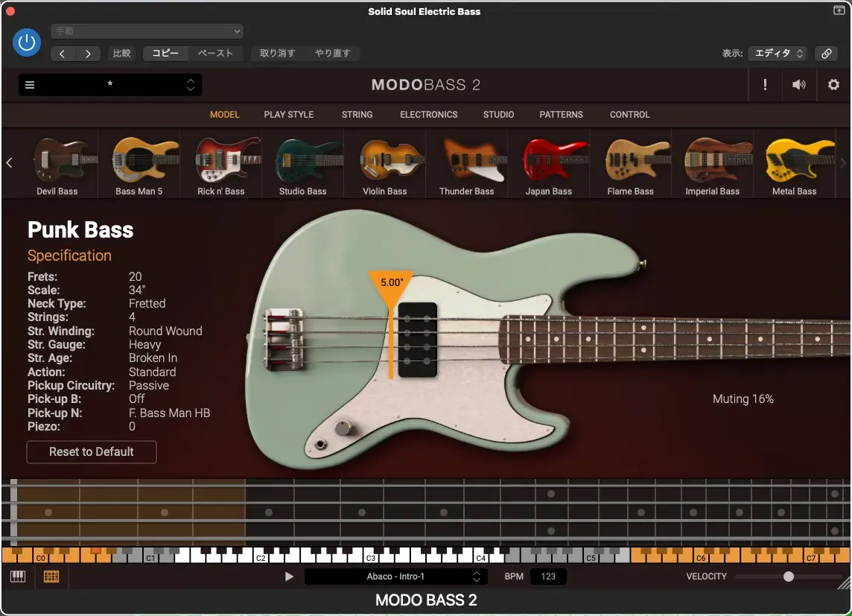The width and height of the screenshot is (852, 616).
Task: Toggle the 比較 (compare) button
Action: (121, 53)
